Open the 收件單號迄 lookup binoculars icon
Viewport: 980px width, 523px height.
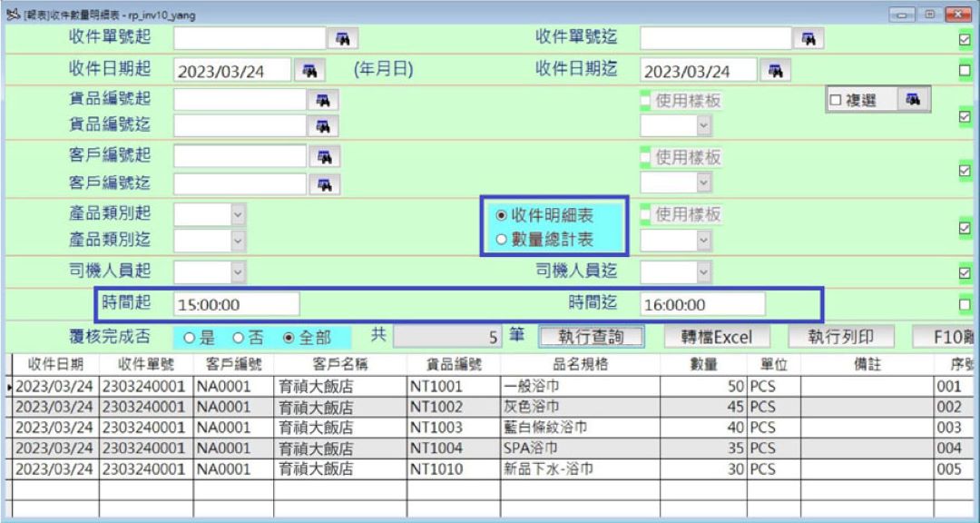point(808,39)
